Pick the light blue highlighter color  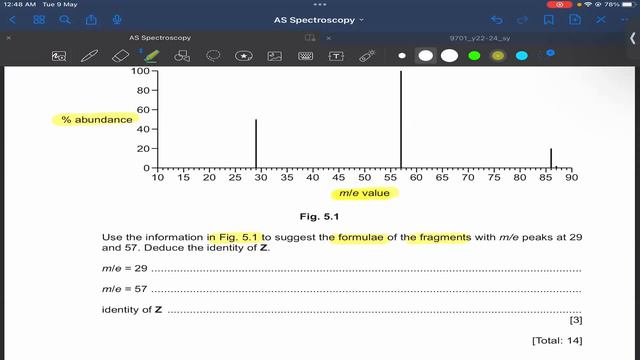(522, 56)
